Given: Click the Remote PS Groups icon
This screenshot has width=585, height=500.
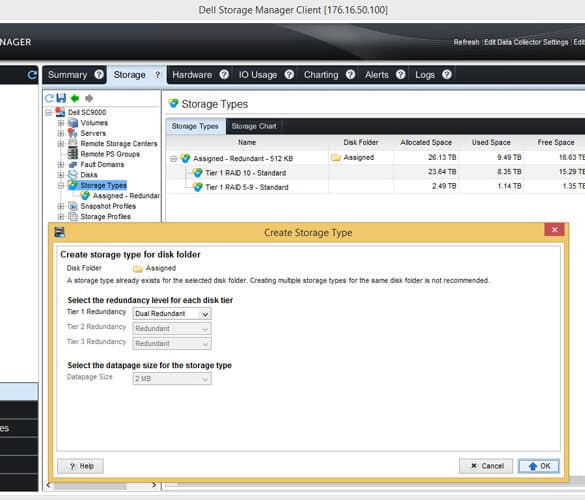Looking at the screenshot, I should (72, 153).
